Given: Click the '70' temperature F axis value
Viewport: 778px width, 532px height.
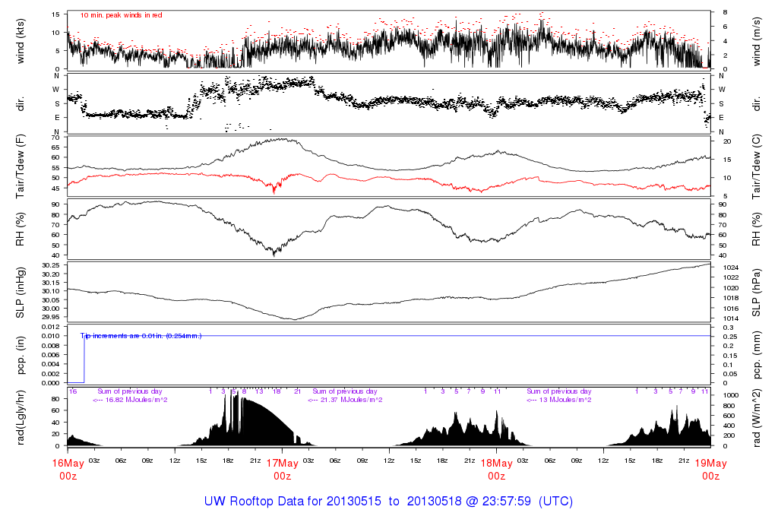Looking at the screenshot, I should coord(55,138).
